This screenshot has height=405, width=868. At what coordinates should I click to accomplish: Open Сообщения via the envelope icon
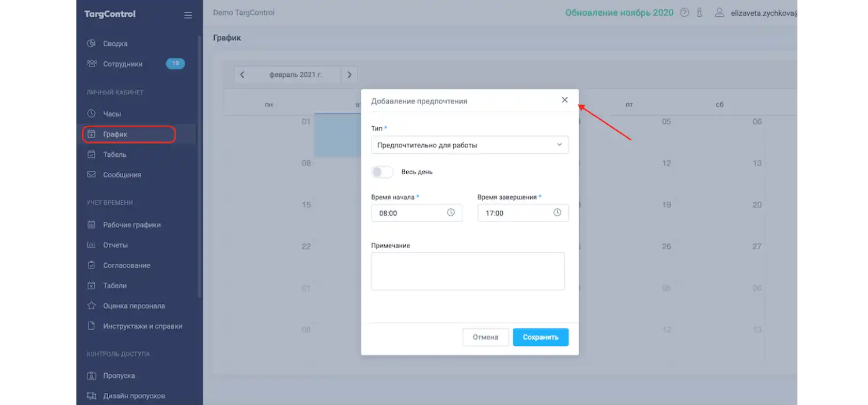coord(91,174)
